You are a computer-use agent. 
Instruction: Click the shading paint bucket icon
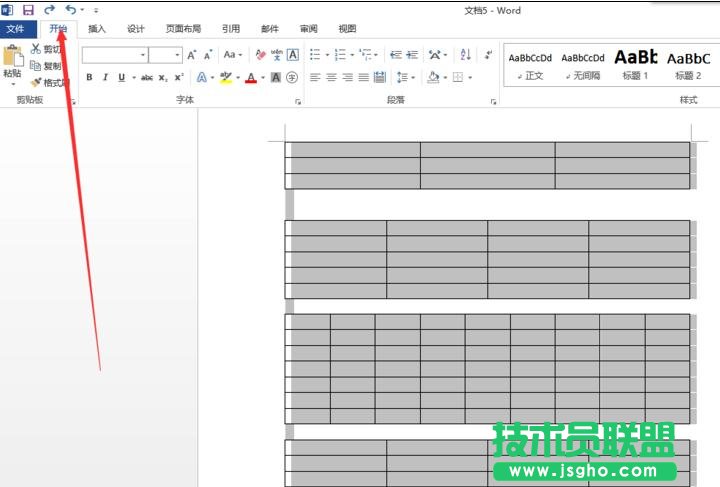[433, 78]
